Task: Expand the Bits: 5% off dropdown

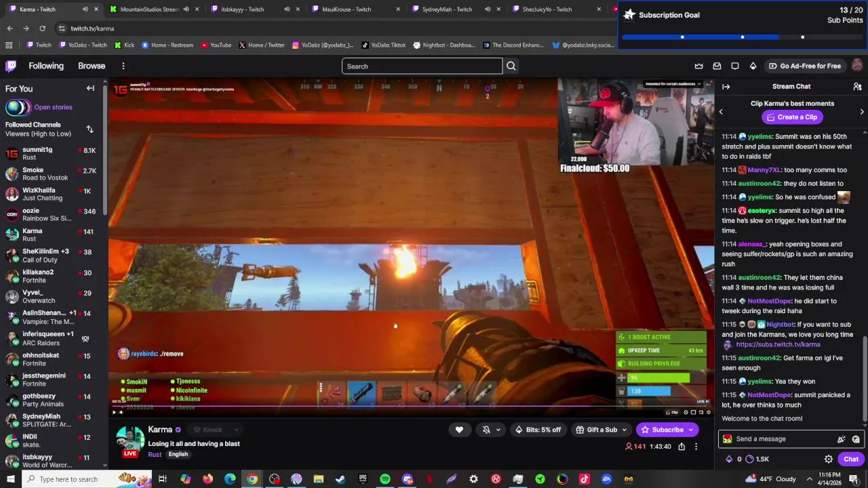Action: click(x=538, y=430)
